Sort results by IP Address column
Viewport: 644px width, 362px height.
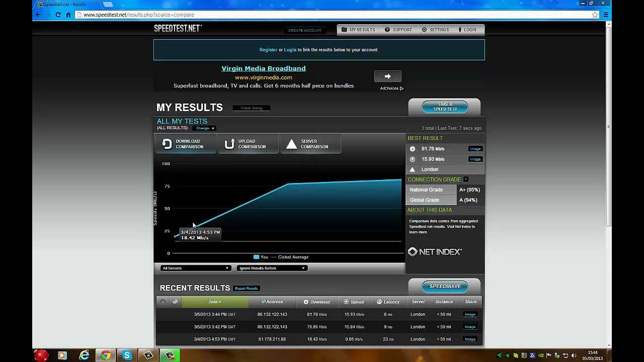click(272, 302)
